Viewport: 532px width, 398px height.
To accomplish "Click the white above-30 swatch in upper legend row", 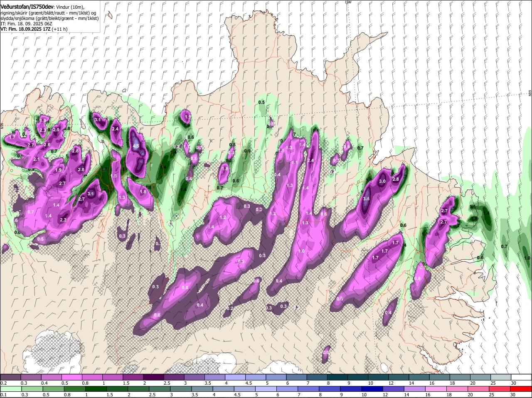I will (x=521, y=377).
